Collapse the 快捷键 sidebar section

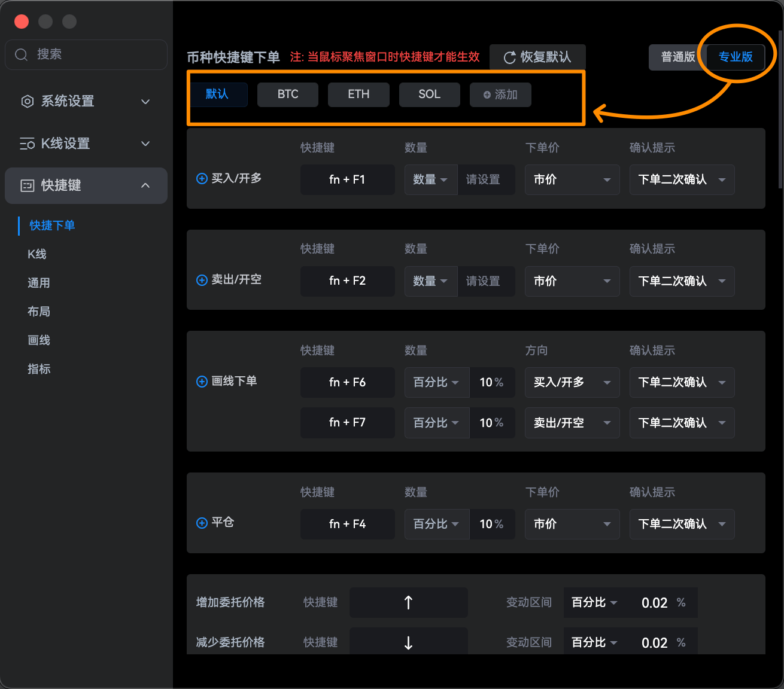click(x=145, y=185)
